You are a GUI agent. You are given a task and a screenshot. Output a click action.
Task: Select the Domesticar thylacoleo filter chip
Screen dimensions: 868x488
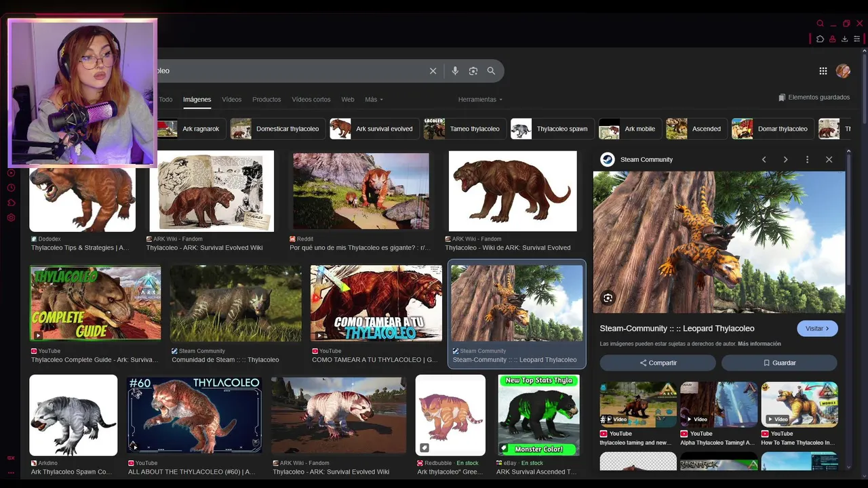pos(277,129)
